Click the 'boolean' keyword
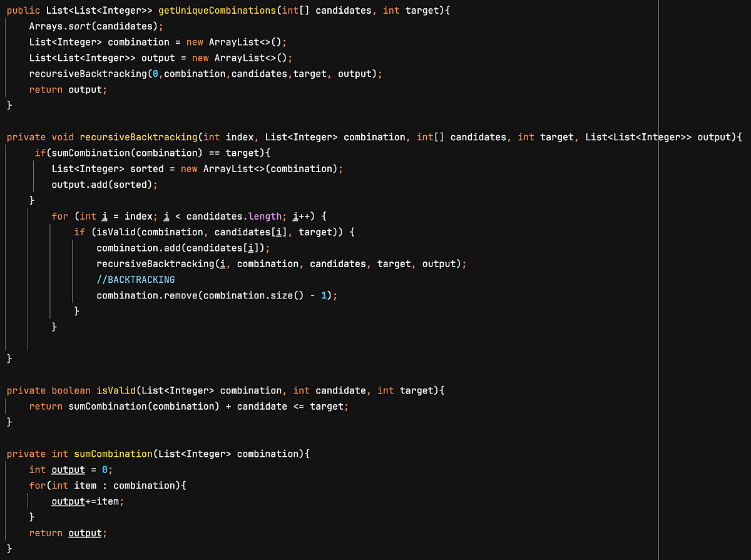Image resolution: width=751 pixels, height=560 pixels. (x=71, y=390)
